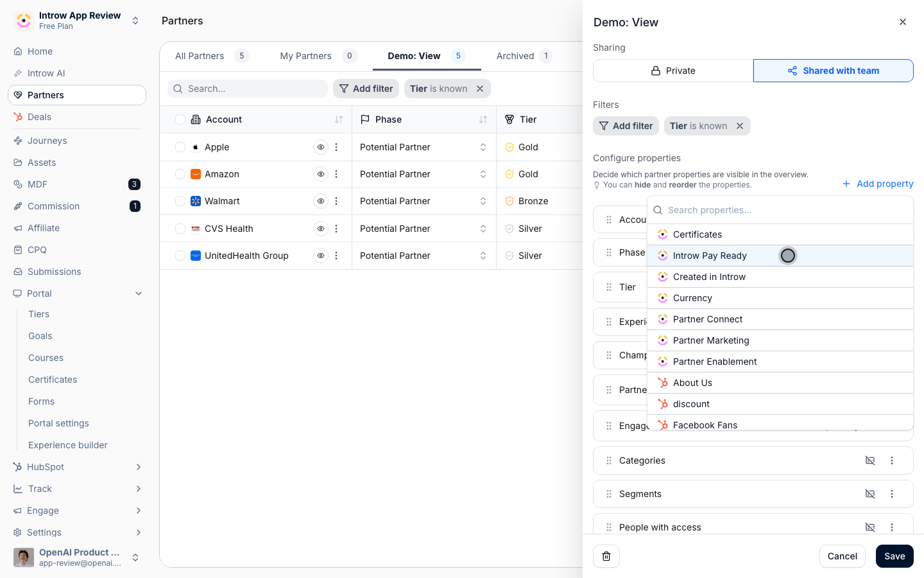Viewport: 924px width, 578px height.
Task: Open the row menu for Amazon
Action: pos(336,174)
